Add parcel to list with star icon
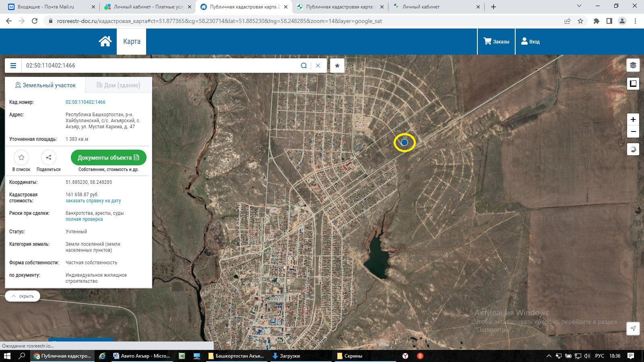 (21, 158)
